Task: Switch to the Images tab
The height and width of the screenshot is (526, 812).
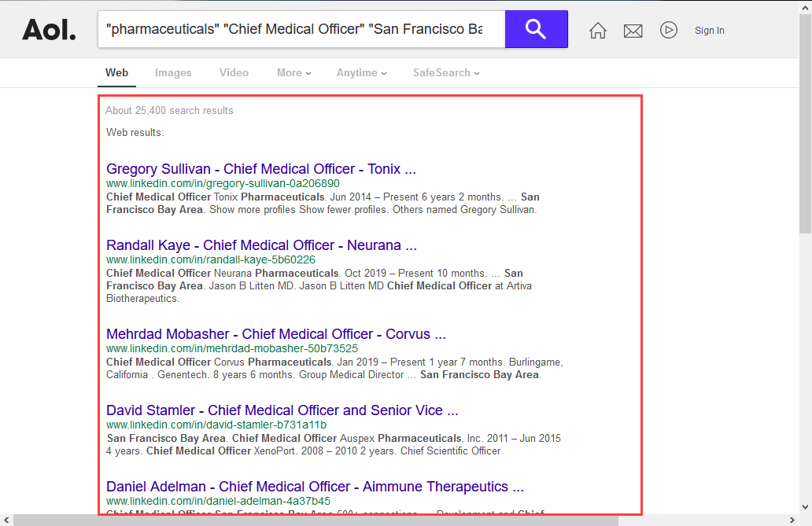Action: 173,73
